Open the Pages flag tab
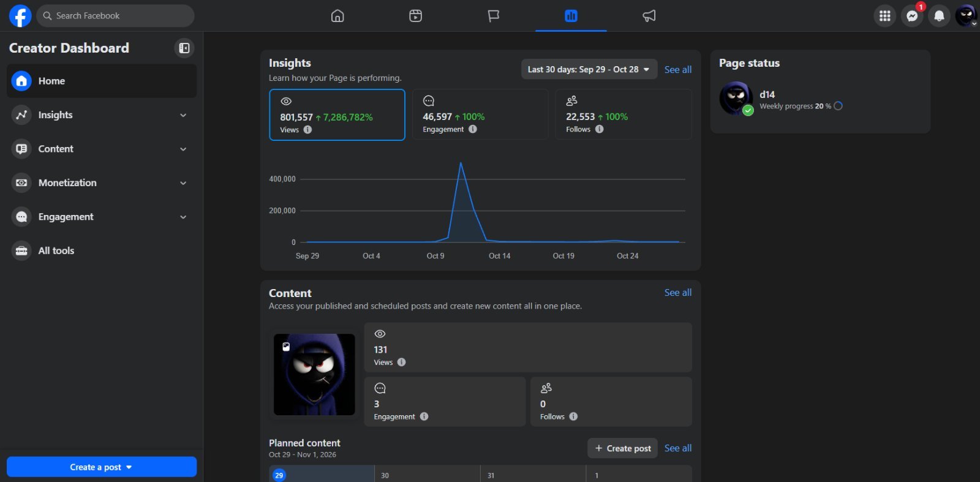Viewport: 980px width, 482px height. coord(493,16)
